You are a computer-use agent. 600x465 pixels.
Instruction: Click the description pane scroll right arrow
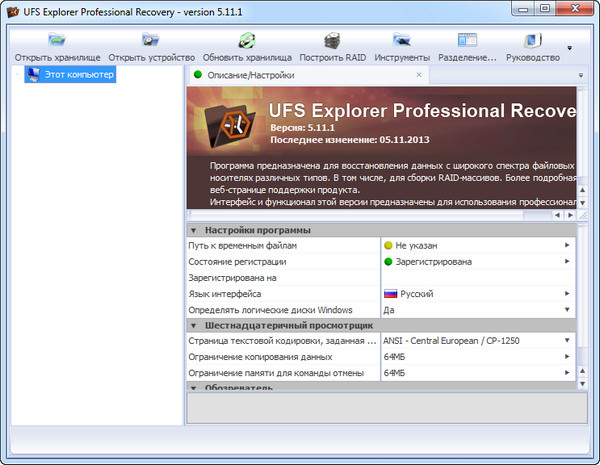coord(570,215)
